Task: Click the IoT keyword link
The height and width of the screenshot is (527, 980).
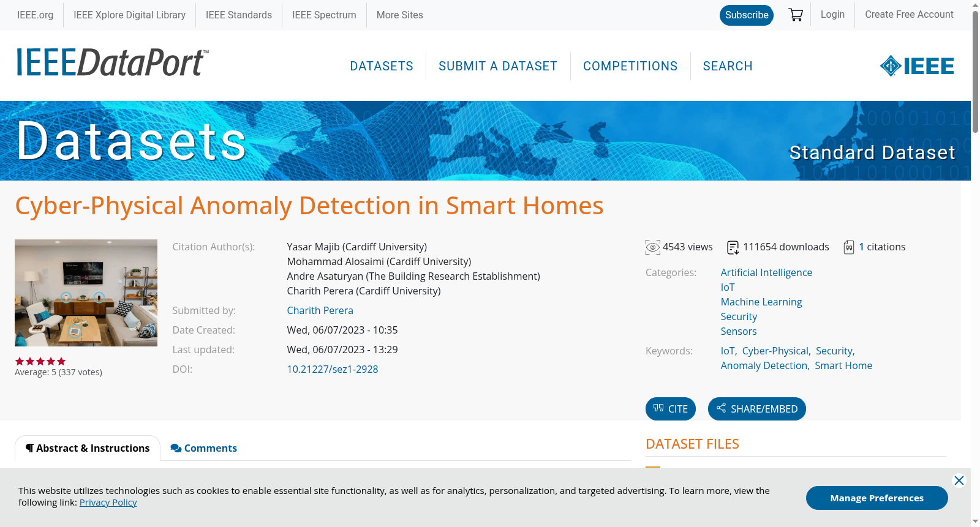Action: point(728,351)
